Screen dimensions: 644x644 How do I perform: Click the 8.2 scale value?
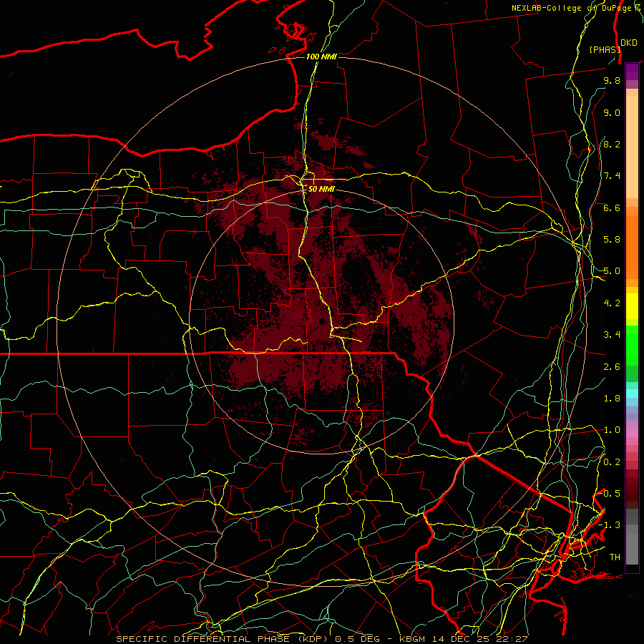[612, 144]
